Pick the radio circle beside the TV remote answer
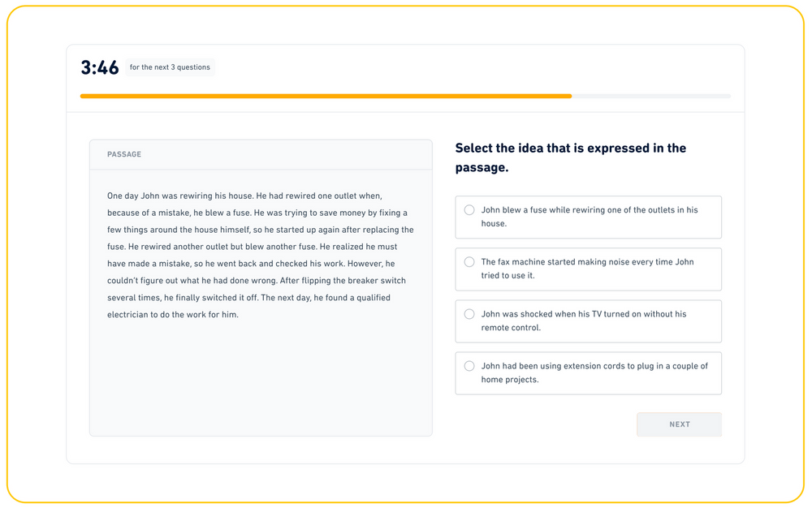Image resolution: width=812 pixels, height=508 pixels. (469, 314)
